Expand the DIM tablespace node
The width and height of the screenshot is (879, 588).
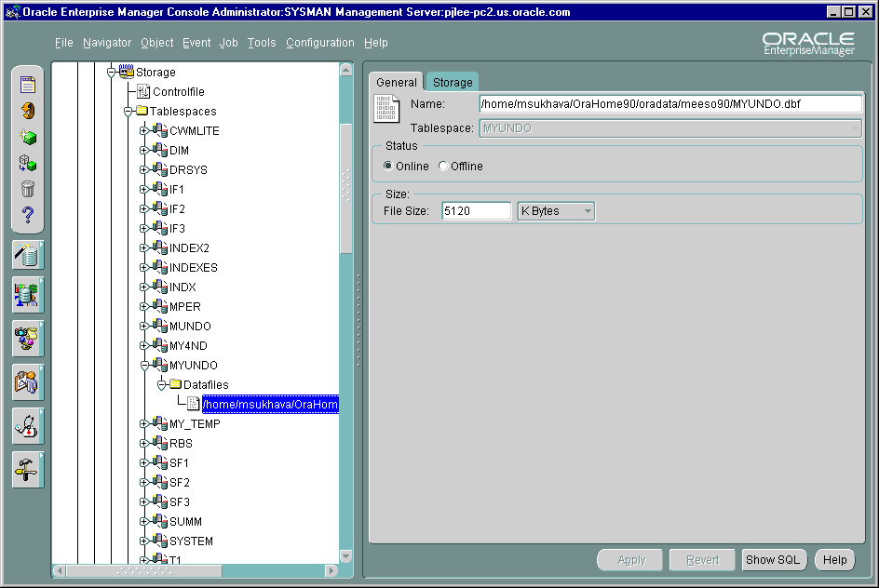click(144, 150)
